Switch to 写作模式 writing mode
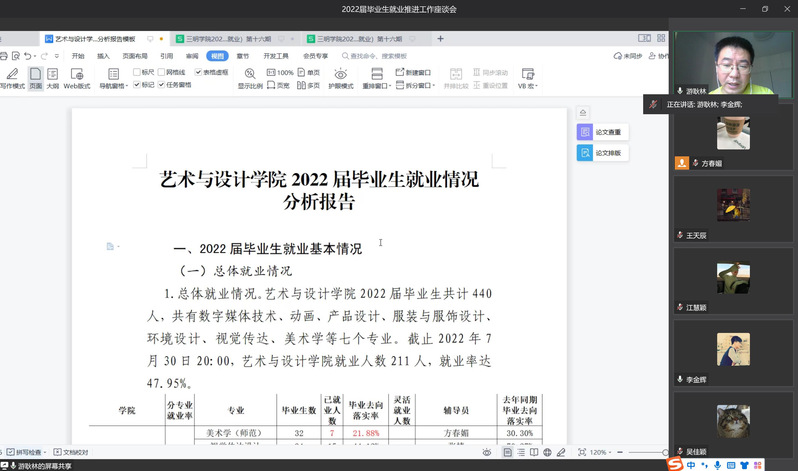Screen dimensions: 798x471 [12, 78]
